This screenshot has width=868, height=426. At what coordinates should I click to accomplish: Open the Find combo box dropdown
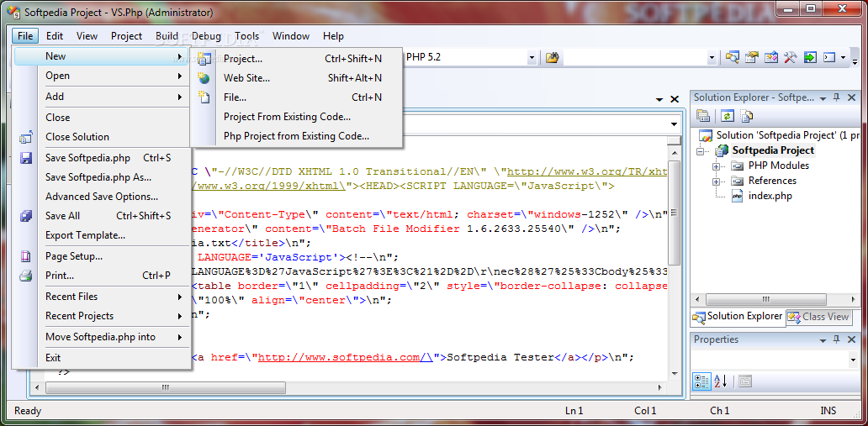tap(712, 57)
